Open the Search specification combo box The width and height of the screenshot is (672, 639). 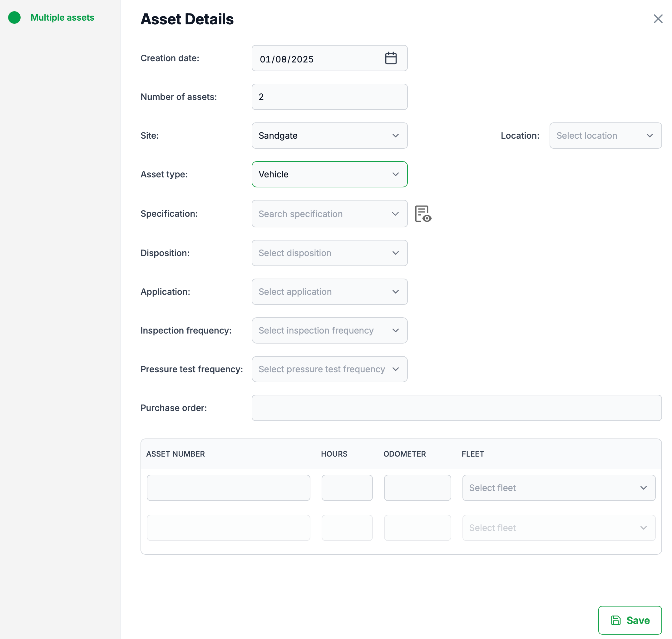pyautogui.click(x=329, y=214)
